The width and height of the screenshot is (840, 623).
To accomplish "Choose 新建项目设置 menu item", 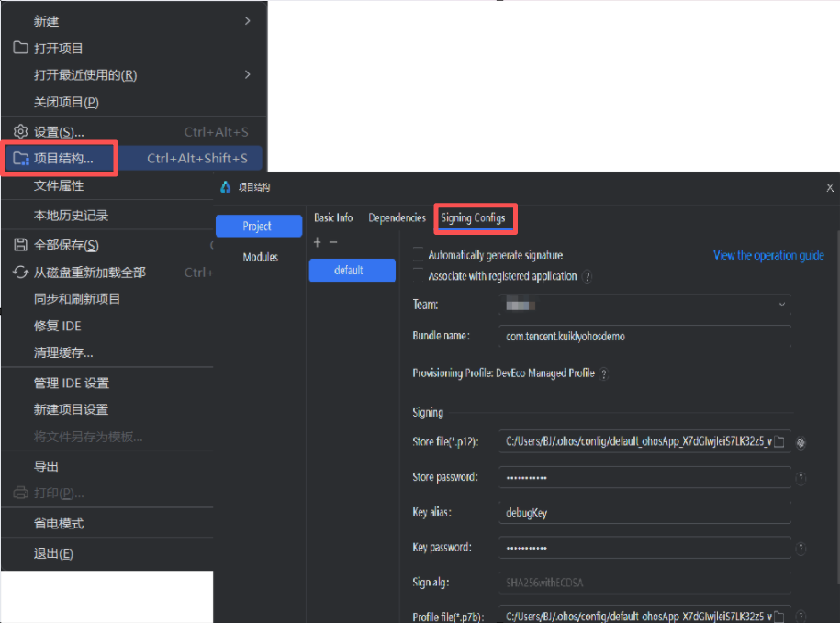I will (x=107, y=409).
